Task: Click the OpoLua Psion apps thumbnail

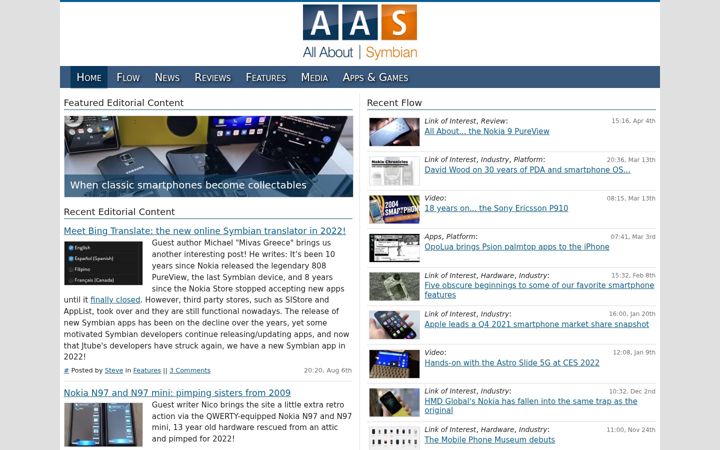Action: (x=394, y=248)
